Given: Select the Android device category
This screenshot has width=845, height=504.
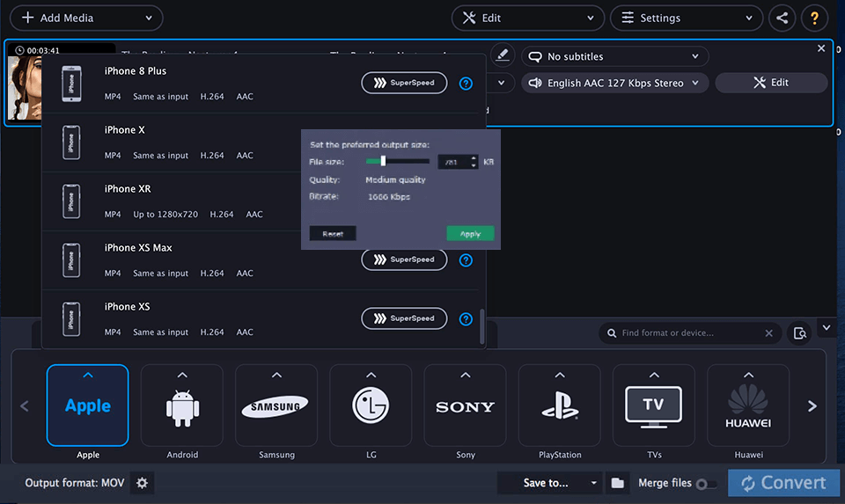Looking at the screenshot, I should [x=182, y=405].
